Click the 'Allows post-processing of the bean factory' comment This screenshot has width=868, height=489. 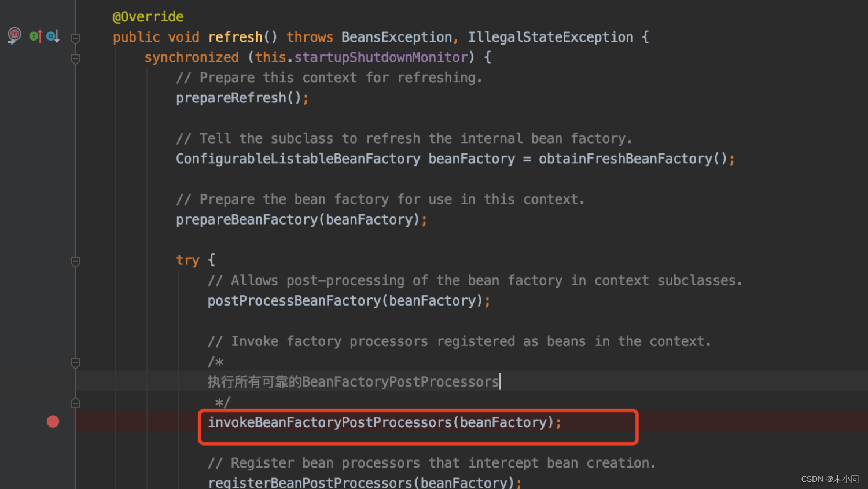[475, 280]
